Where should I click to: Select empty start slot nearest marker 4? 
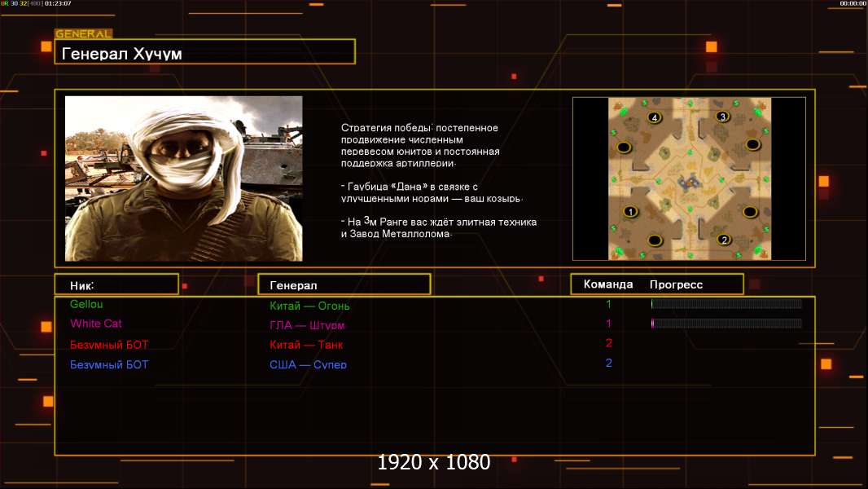624,147
